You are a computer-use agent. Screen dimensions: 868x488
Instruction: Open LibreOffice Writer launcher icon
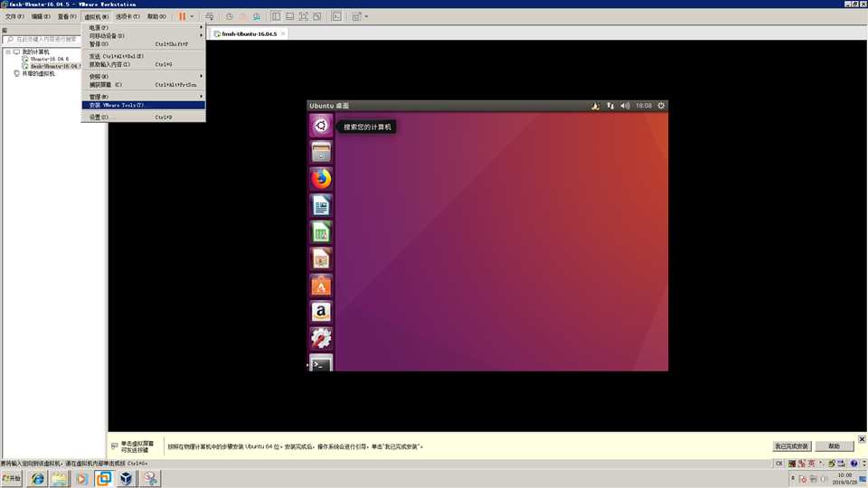pos(321,205)
